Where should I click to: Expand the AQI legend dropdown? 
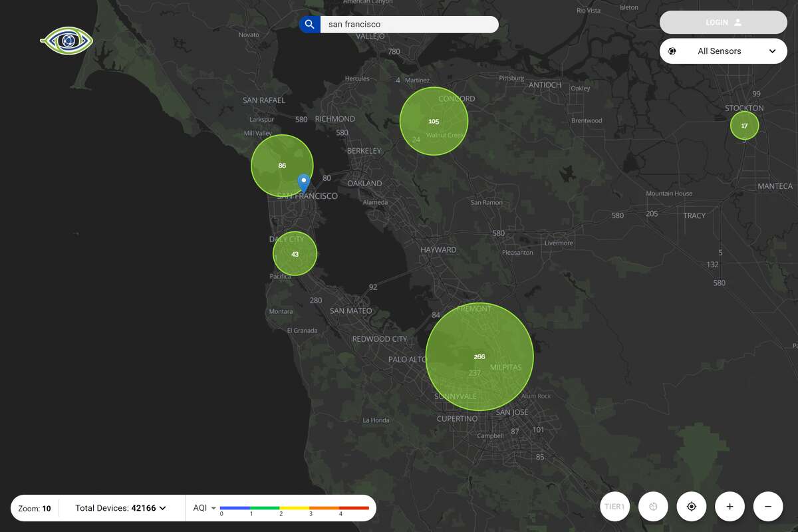(x=214, y=507)
